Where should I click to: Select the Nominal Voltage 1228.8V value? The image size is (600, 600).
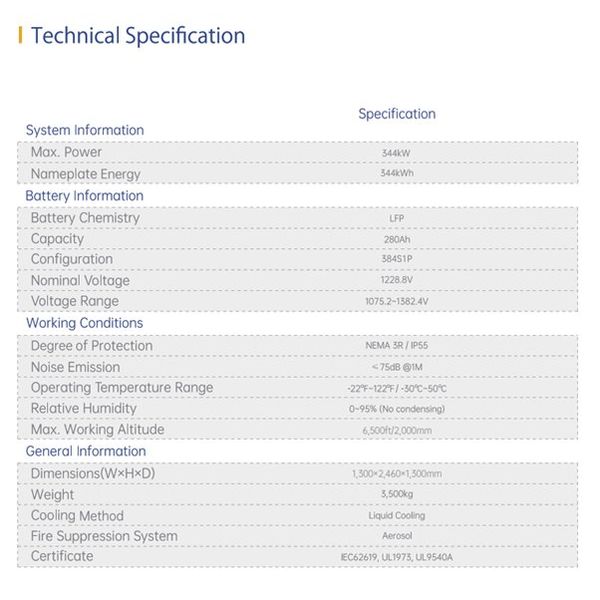coord(397,280)
